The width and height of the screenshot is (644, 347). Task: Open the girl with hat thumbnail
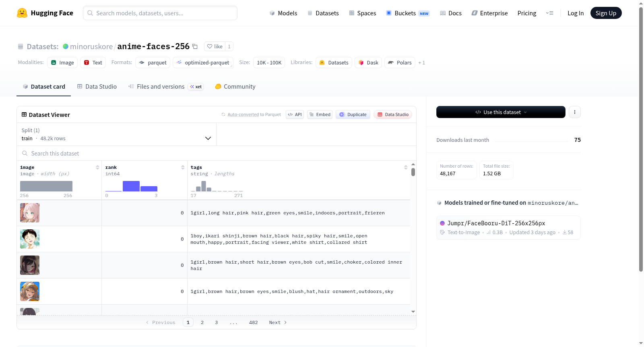[30, 291]
